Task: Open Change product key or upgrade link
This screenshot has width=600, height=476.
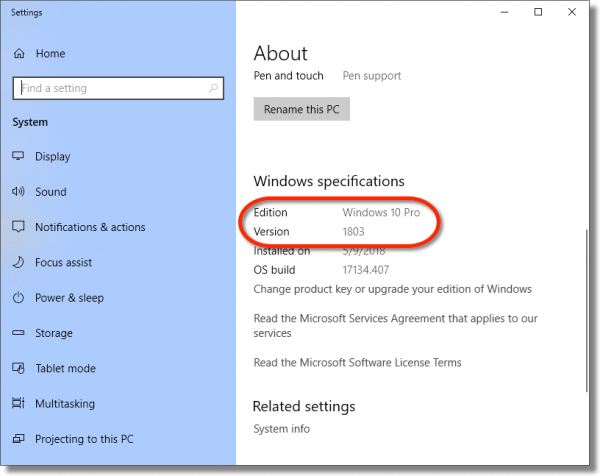Action: coord(393,289)
